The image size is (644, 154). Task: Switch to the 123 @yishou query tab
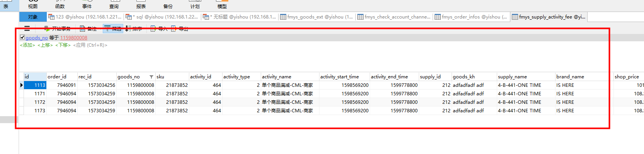click(85, 17)
